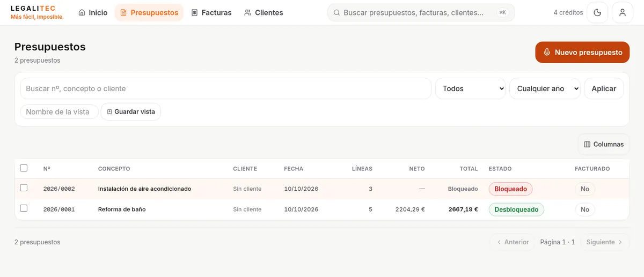Screen dimensions: 644x277
Task: Click the FACTURADO column header
Action: point(592,169)
